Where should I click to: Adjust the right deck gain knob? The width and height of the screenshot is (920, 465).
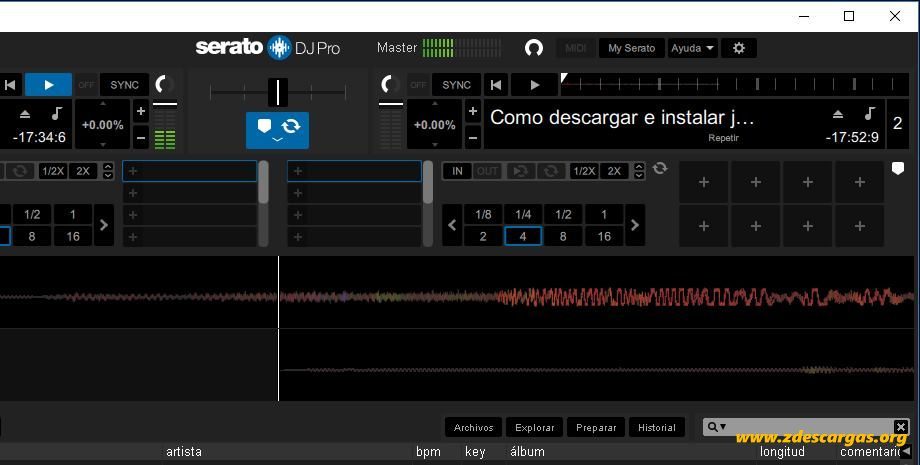tap(390, 84)
